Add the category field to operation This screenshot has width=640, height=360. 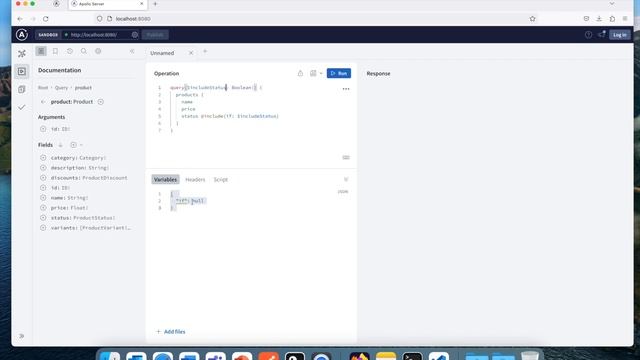click(x=43, y=158)
